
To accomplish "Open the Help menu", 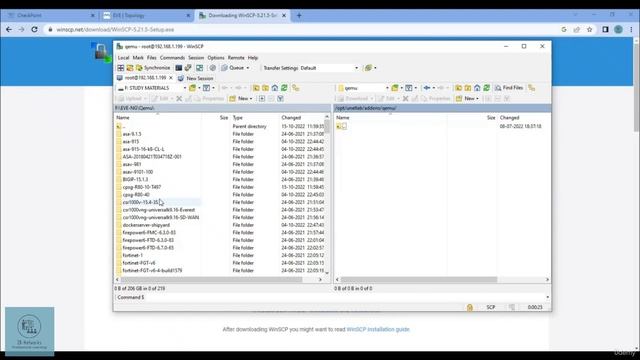I will point(253,58).
